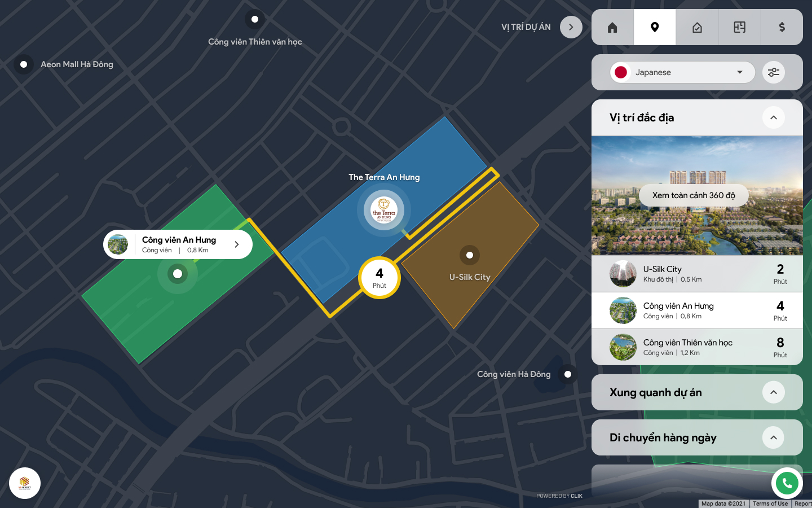The width and height of the screenshot is (812, 508).
Task: Click the green phone call button
Action: tap(787, 483)
